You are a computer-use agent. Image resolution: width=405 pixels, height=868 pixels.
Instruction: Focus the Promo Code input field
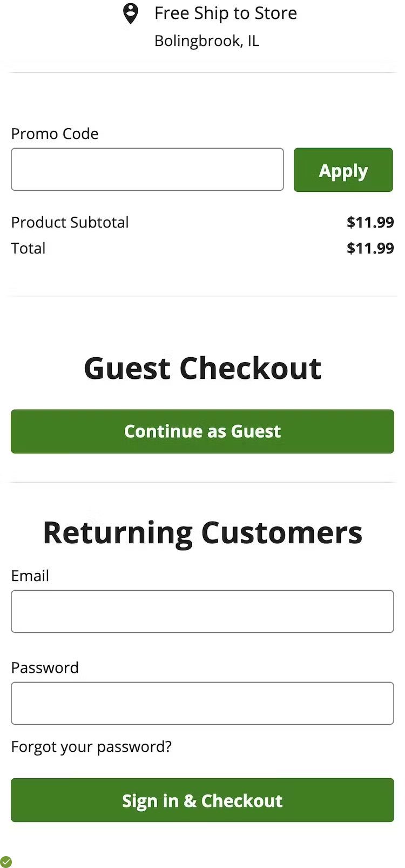pyautogui.click(x=147, y=170)
